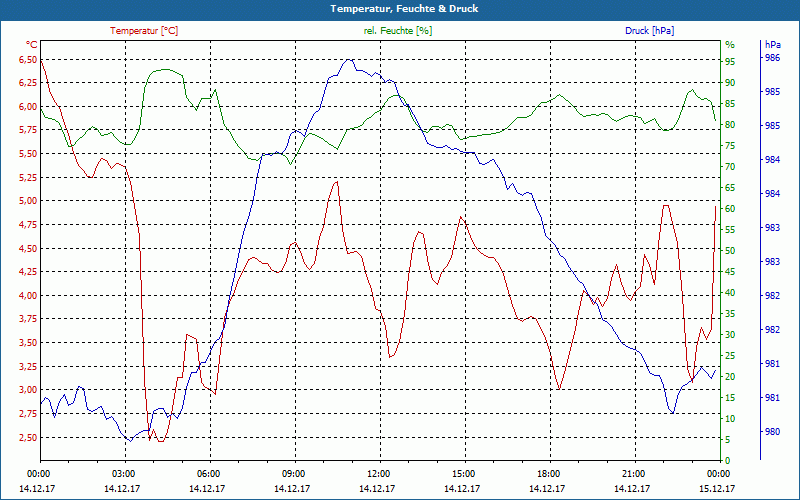
Task: Click the '5,50' temperature tick label
Action: coord(28,154)
